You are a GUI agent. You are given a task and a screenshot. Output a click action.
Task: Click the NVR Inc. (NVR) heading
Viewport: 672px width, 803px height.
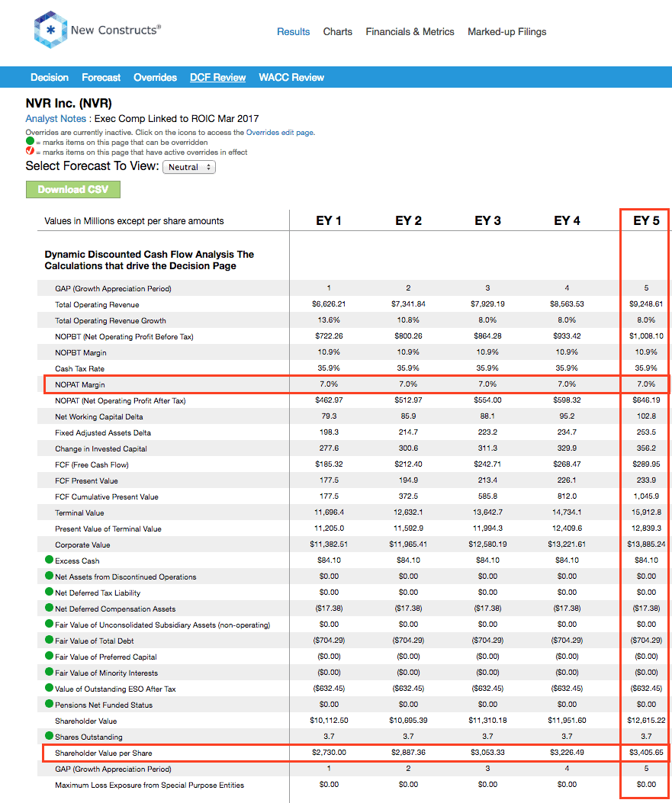[69, 104]
